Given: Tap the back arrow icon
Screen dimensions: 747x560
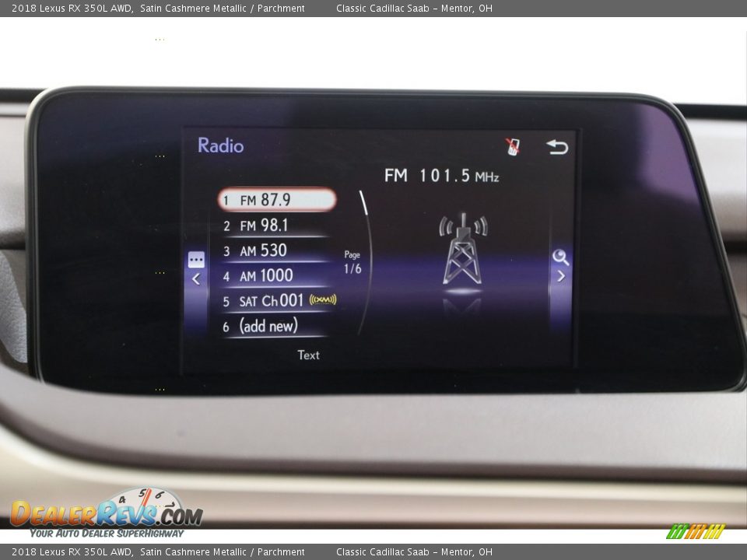Looking at the screenshot, I should click(x=557, y=147).
